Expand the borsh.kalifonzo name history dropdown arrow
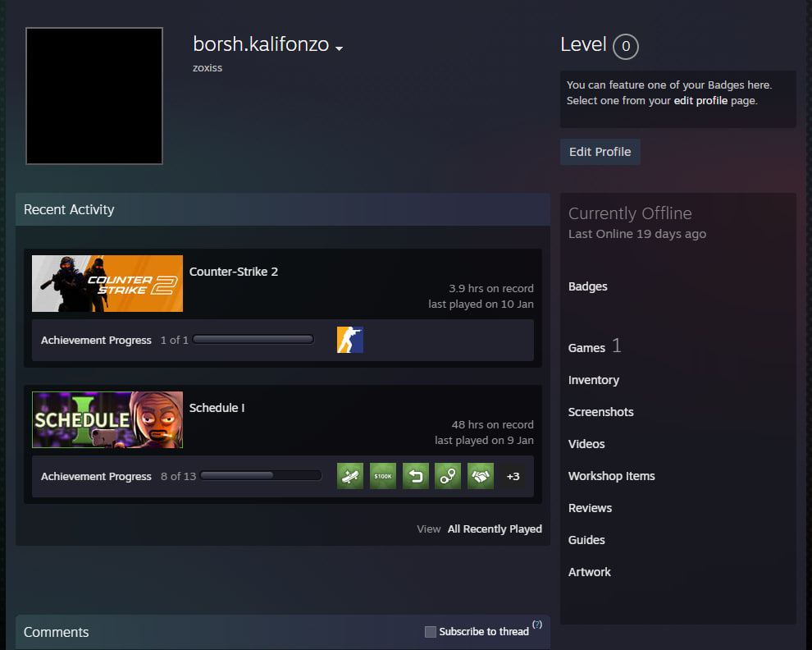The image size is (812, 650). click(x=340, y=48)
